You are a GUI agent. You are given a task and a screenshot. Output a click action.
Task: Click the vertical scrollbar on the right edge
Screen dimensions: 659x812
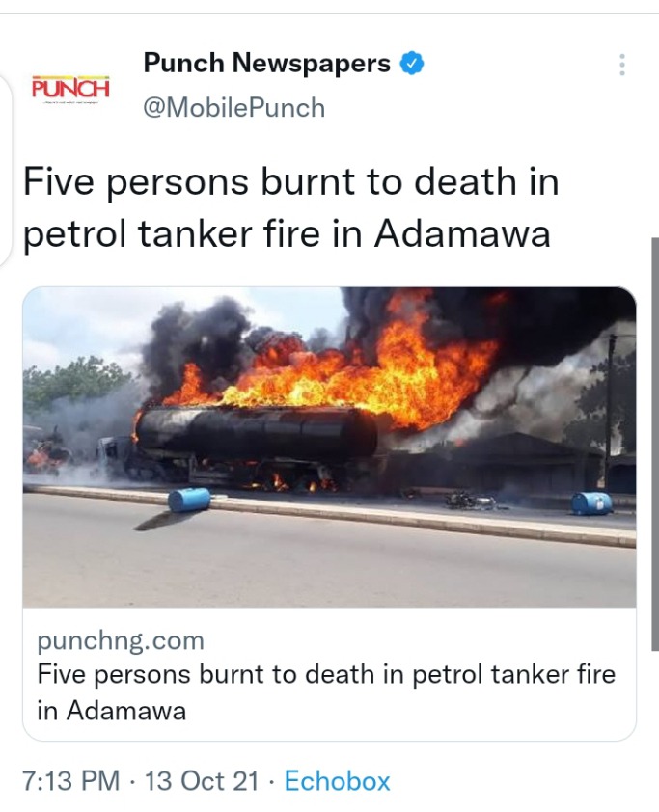(655, 445)
